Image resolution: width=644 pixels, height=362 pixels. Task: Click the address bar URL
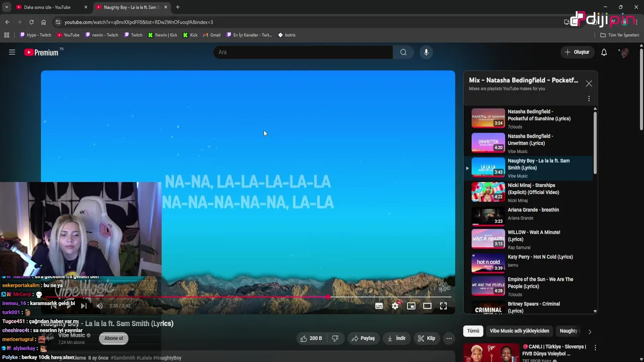(138, 22)
